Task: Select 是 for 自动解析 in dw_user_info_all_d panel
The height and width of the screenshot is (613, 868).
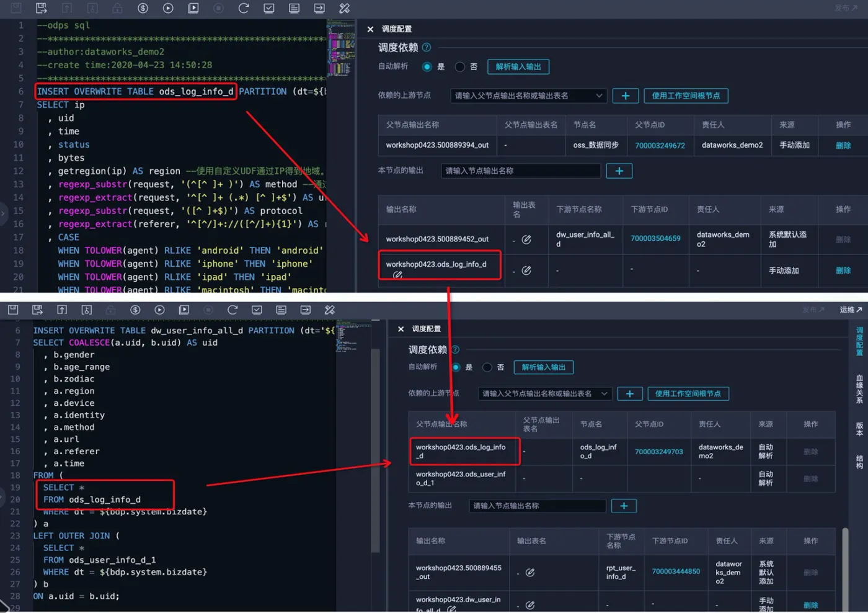Action: pos(456,367)
